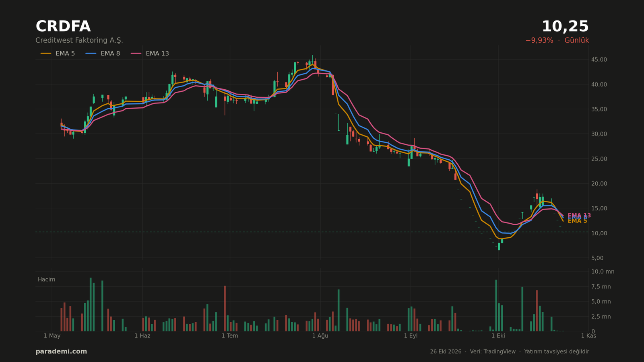Image resolution: width=644 pixels, height=362 pixels.
Task: Click the 25,00 price axis label
Action: 599,159
